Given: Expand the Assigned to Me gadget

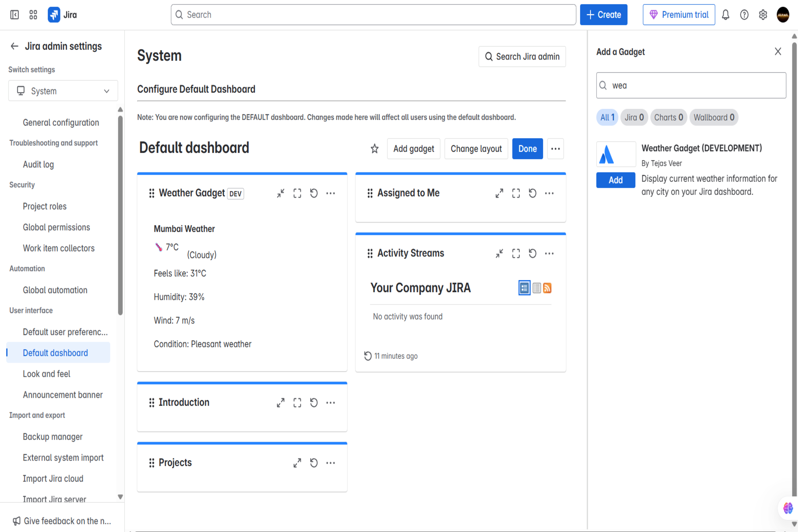Looking at the screenshot, I should [x=499, y=193].
